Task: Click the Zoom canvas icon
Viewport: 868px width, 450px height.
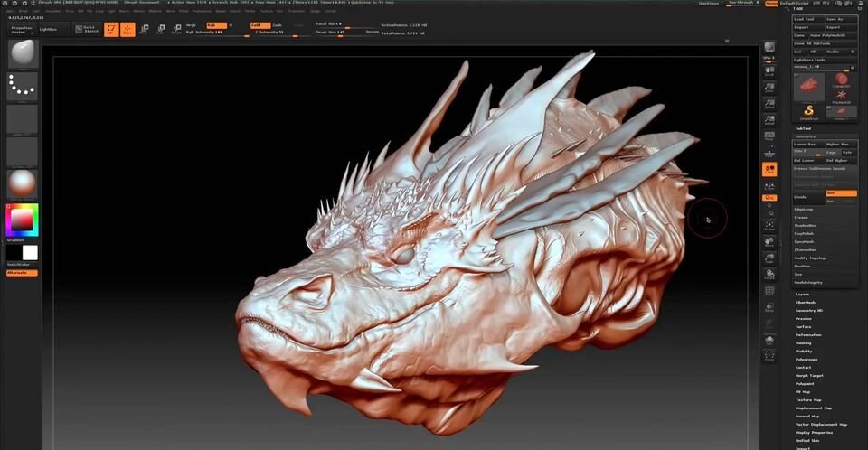Action: pyautogui.click(x=769, y=88)
